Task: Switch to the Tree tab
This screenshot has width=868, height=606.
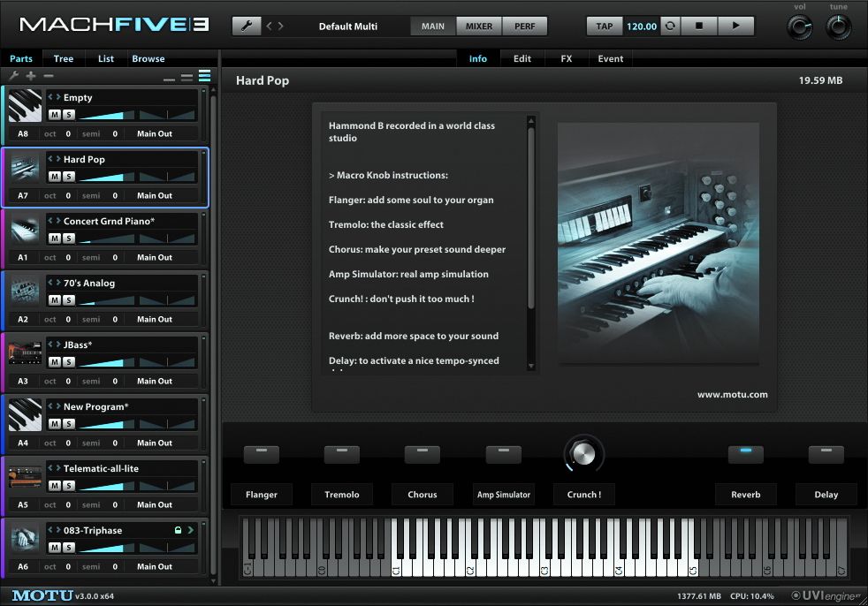Action: pos(63,58)
